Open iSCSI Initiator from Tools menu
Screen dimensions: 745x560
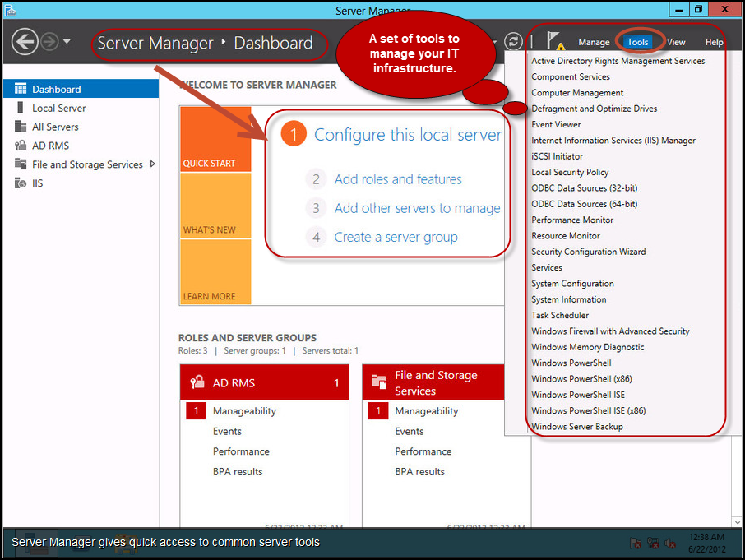tap(557, 156)
